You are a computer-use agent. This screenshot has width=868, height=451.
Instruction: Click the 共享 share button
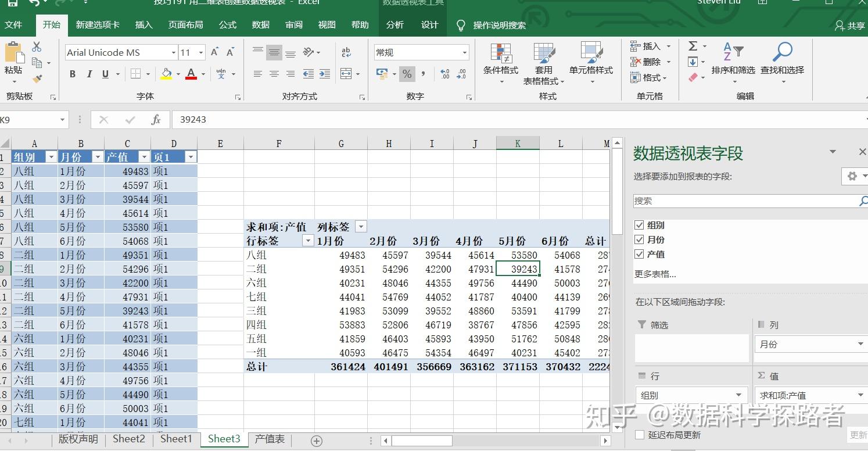(x=850, y=26)
